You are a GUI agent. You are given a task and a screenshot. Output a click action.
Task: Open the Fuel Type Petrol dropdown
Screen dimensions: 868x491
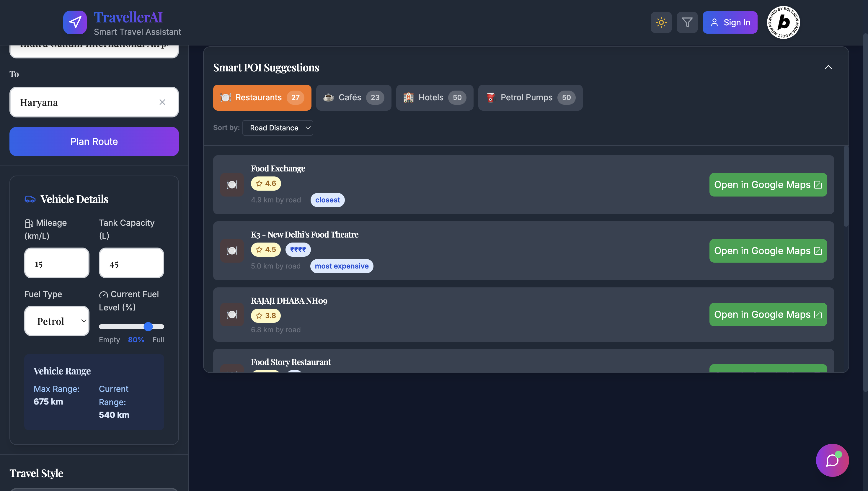coord(57,321)
